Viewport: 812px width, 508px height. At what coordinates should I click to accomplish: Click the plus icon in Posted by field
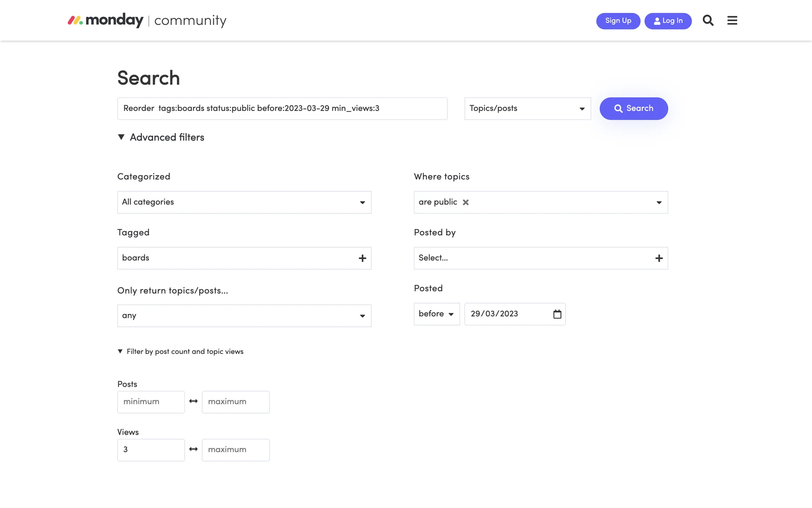[659, 258]
